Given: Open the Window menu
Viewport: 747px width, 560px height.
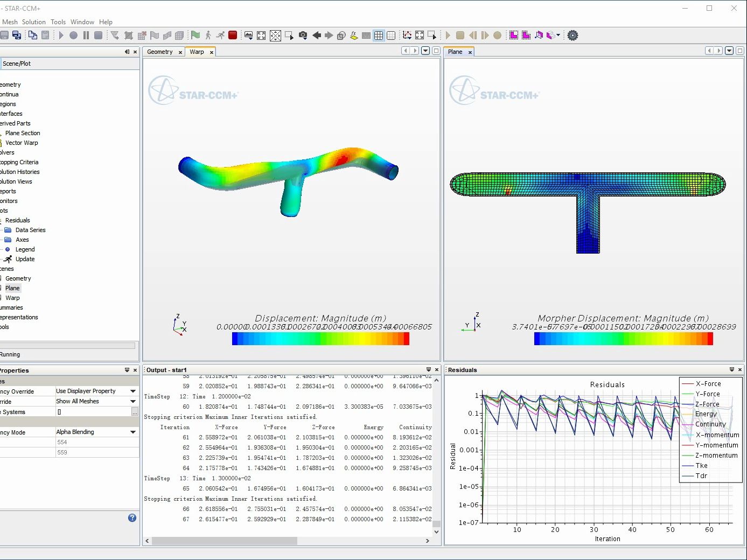Looking at the screenshot, I should (x=82, y=22).
